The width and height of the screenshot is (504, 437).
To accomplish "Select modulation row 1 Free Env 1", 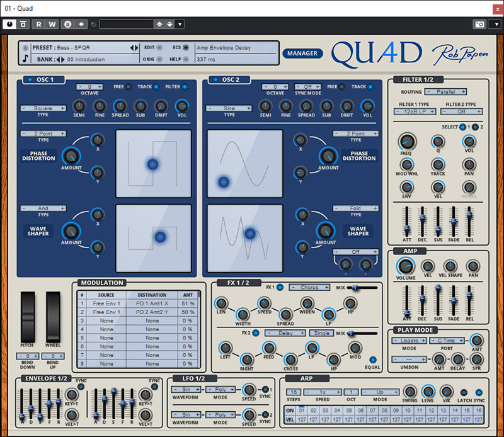I will point(106,304).
